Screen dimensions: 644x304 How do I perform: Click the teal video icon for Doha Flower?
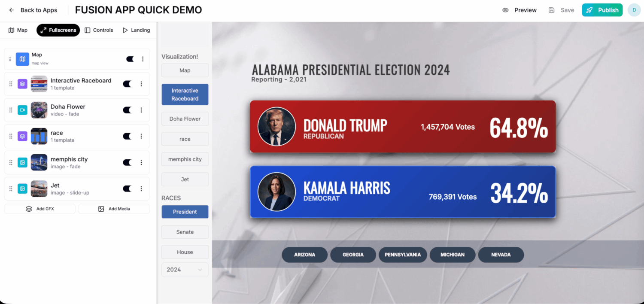click(22, 110)
